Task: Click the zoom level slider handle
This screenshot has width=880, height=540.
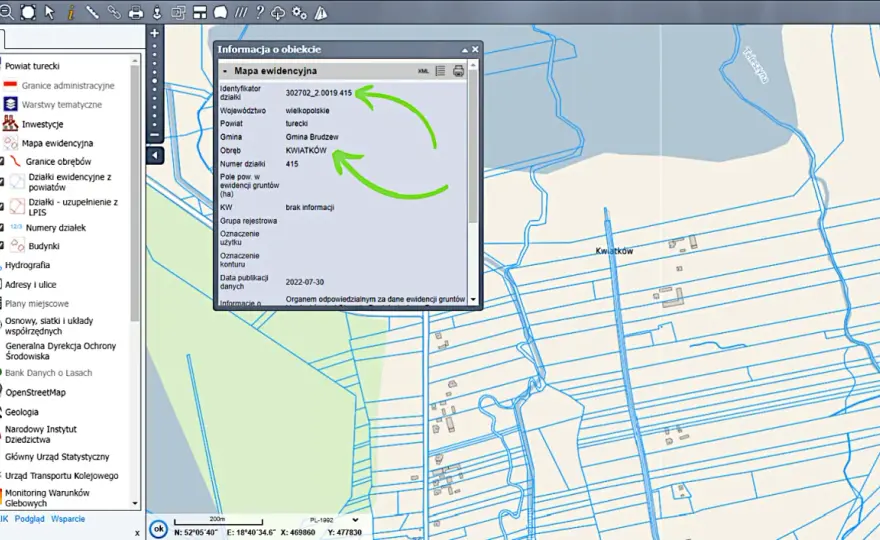Action: click(154, 81)
